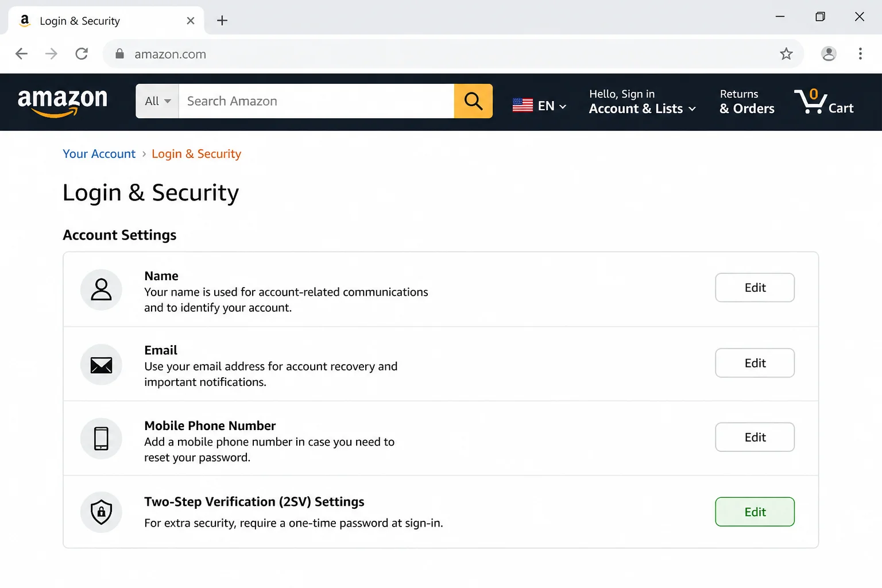Click the browser forward arrow
The height and width of the screenshot is (588, 882).
coord(51,54)
